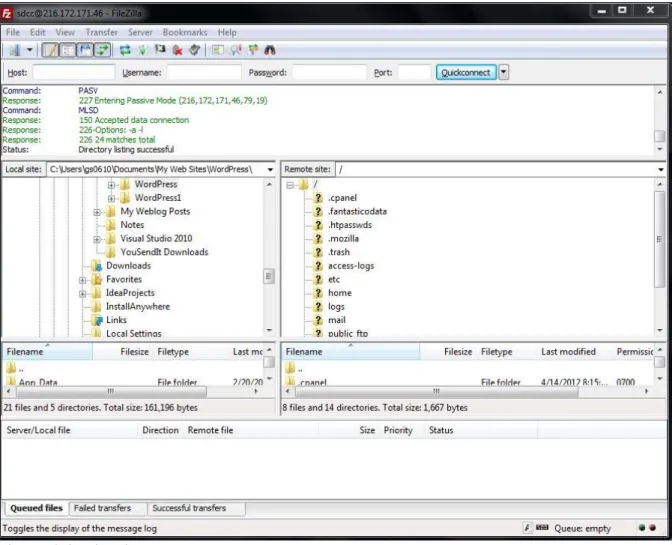Screen dimensions: 672x545
Task: Sort remote files by Last modified
Action: point(568,352)
